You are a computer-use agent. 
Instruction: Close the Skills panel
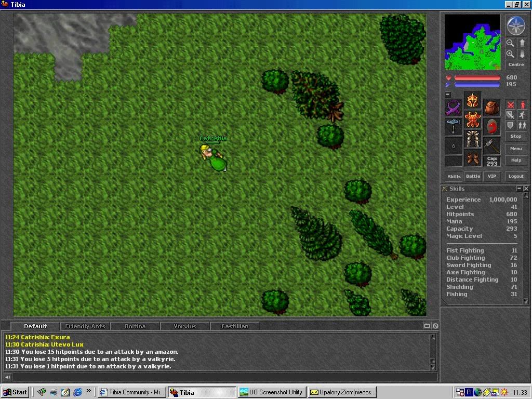point(526,188)
